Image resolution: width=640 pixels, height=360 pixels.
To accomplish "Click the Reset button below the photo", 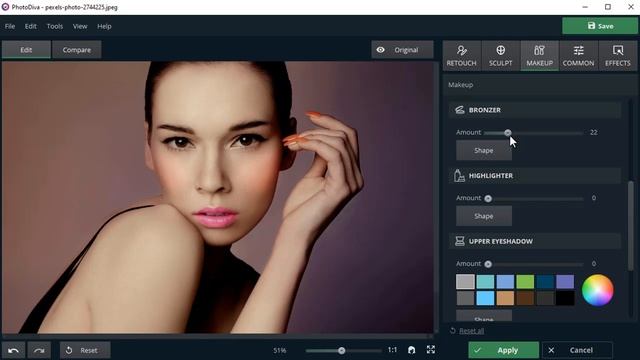I will (x=85, y=350).
